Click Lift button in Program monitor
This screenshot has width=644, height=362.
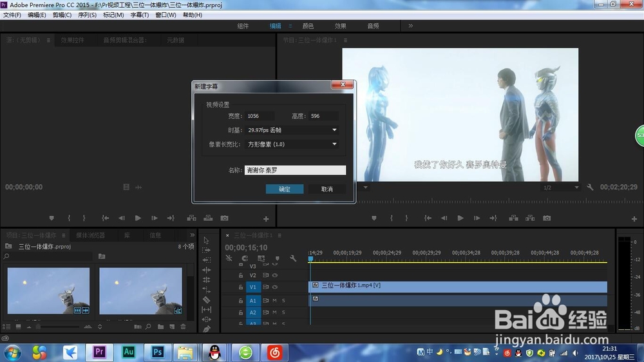click(513, 218)
